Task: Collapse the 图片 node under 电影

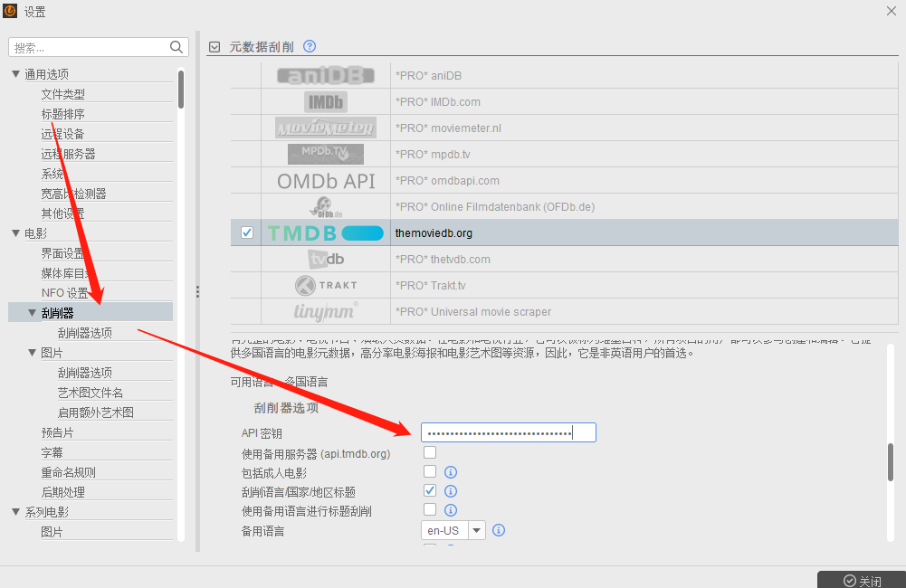Action: click(32, 352)
